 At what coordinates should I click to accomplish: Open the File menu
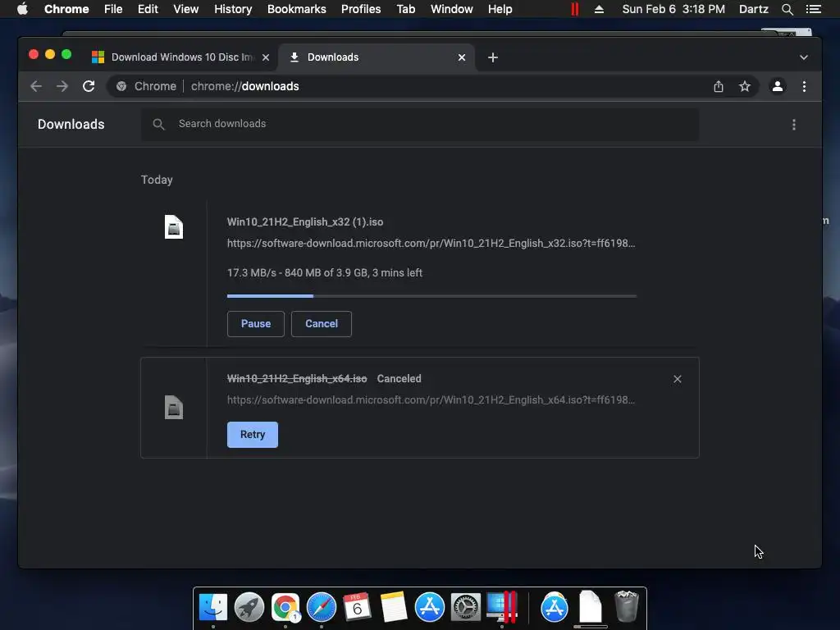pos(113,9)
